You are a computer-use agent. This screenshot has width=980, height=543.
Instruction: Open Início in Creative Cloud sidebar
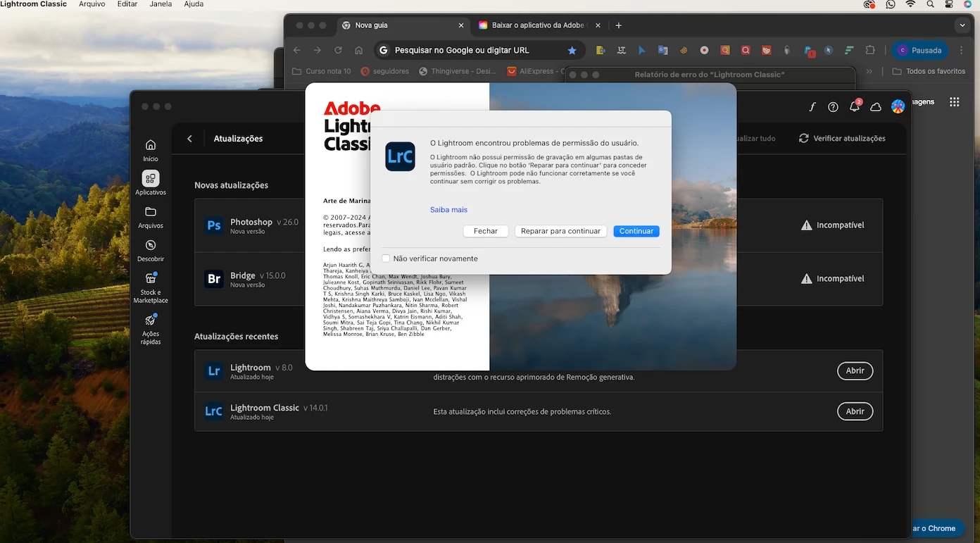click(x=151, y=150)
